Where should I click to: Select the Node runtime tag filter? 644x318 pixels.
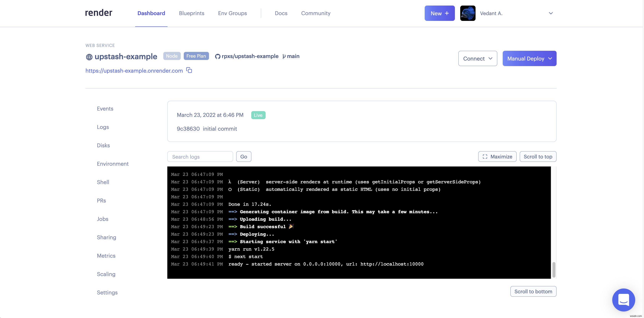point(172,56)
